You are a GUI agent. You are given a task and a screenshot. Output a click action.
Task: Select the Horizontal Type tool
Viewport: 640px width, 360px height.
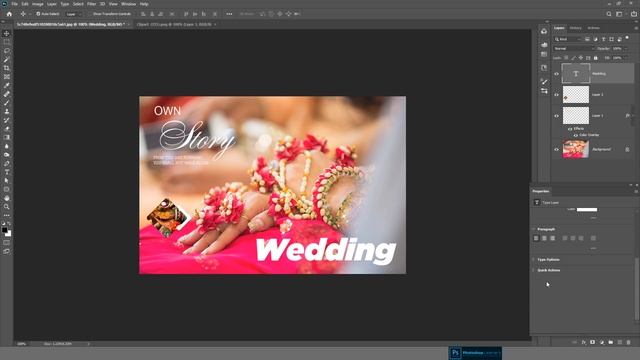(x=7, y=172)
